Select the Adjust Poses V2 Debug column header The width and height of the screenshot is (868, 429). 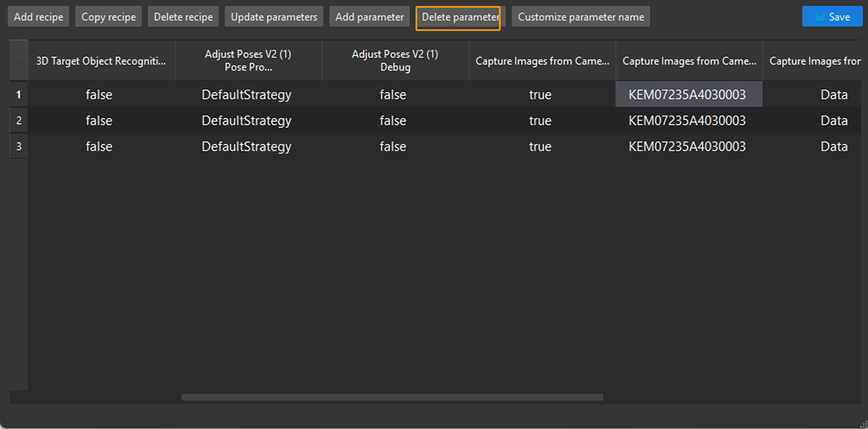(x=395, y=60)
